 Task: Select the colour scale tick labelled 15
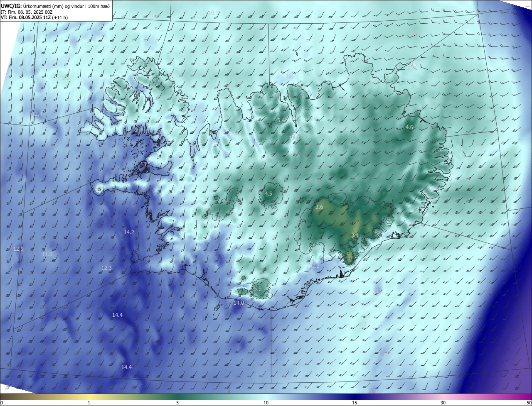tap(355, 403)
